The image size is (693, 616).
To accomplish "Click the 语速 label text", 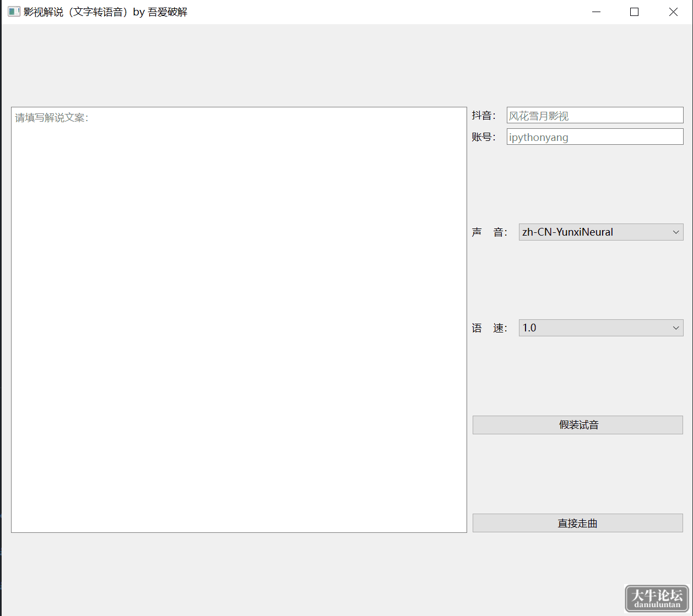I will 490,328.
